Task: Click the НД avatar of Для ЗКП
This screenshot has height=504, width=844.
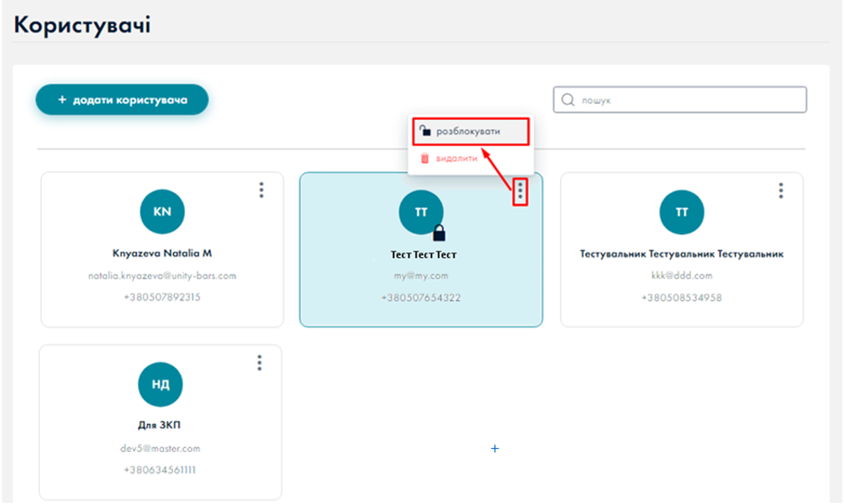Action: click(161, 384)
